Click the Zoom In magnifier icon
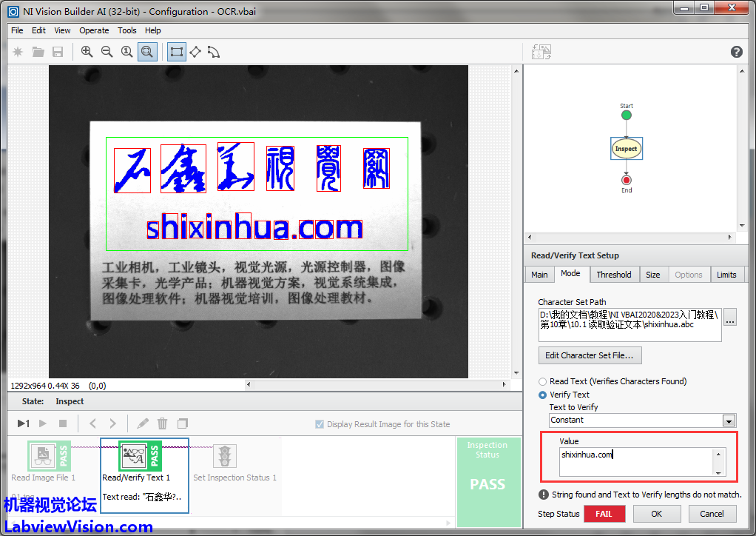The image size is (756, 536). [x=87, y=52]
